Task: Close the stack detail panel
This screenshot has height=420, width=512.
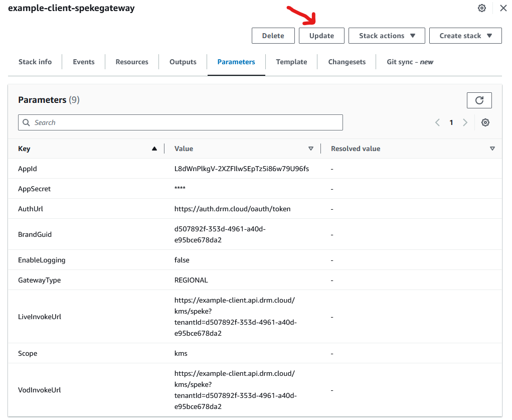Action: (x=503, y=8)
